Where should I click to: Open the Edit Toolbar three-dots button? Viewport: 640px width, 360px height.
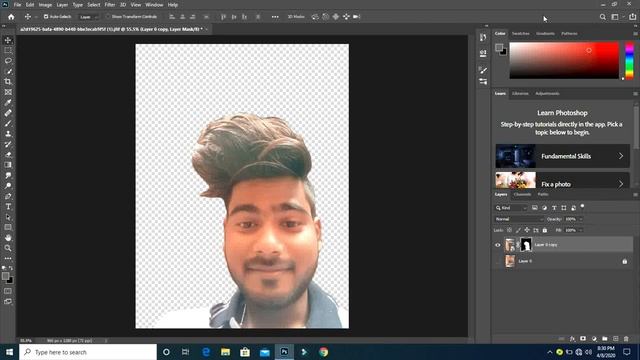point(8,258)
